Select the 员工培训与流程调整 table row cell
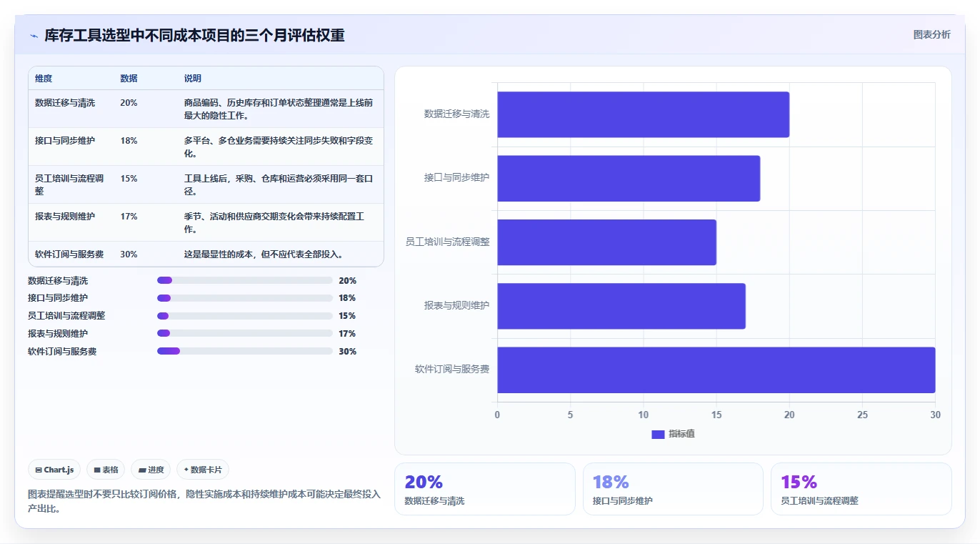This screenshot has height=544, width=980. coord(70,184)
